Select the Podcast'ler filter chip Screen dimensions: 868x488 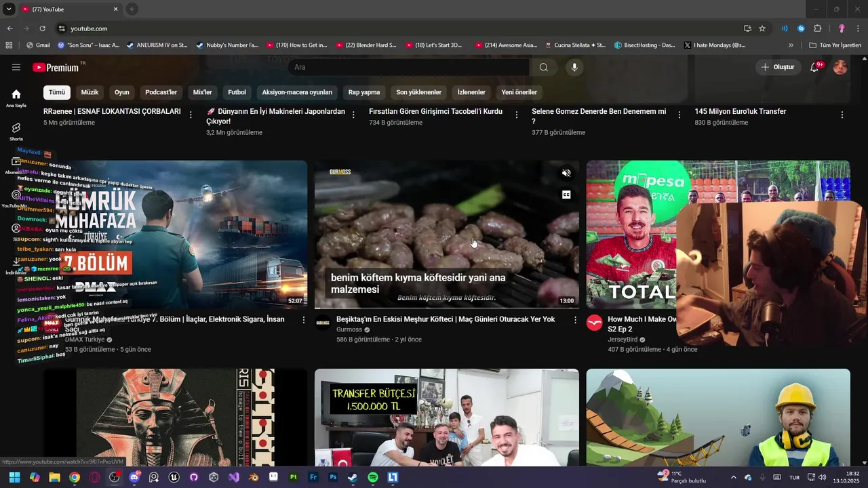tap(161, 92)
